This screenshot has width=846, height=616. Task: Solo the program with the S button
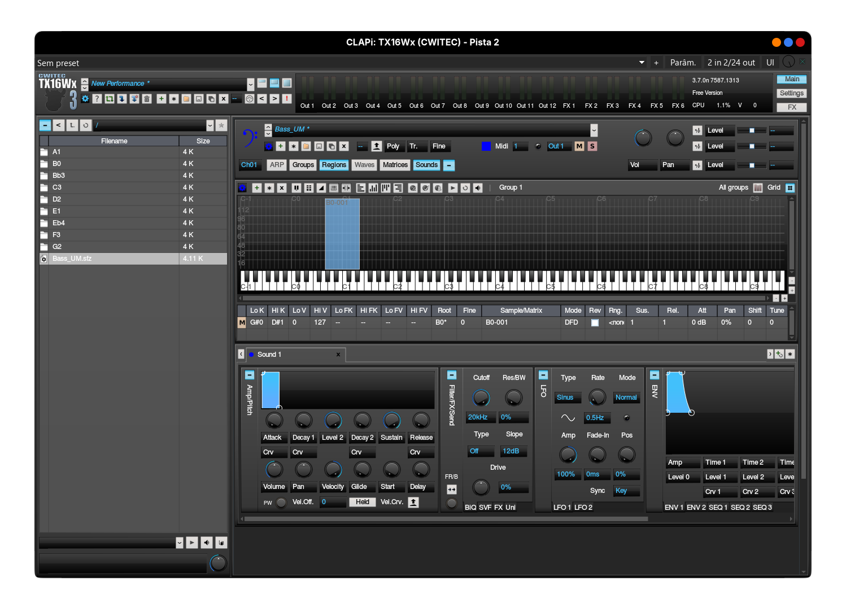(592, 146)
